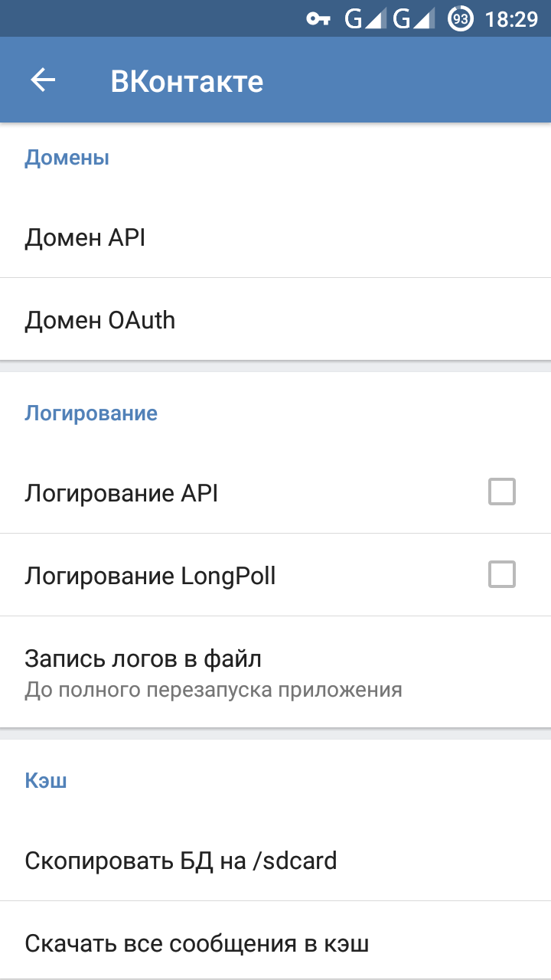The height and width of the screenshot is (980, 551).
Task: Tap the battery percentage circle icon
Action: (x=460, y=18)
